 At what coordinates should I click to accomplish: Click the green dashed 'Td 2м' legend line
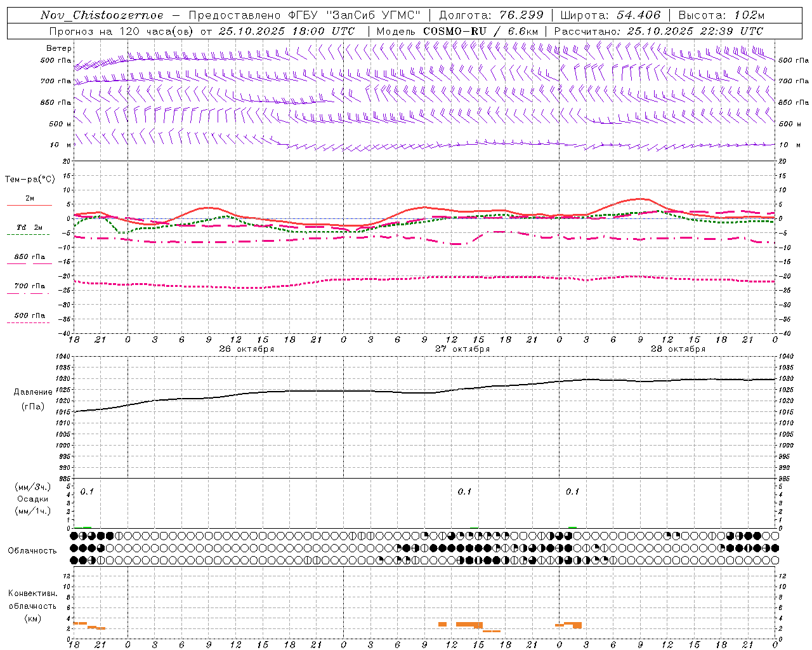(x=28, y=234)
